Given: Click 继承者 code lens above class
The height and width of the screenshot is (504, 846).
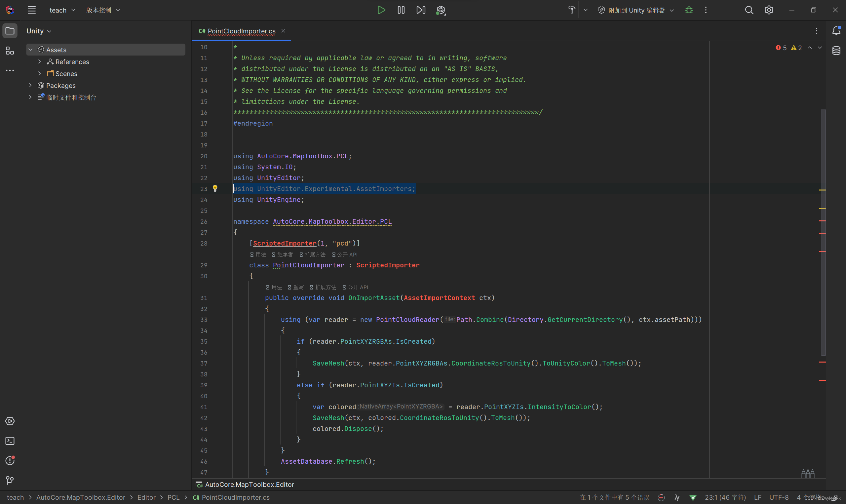Looking at the screenshot, I should click(x=283, y=254).
